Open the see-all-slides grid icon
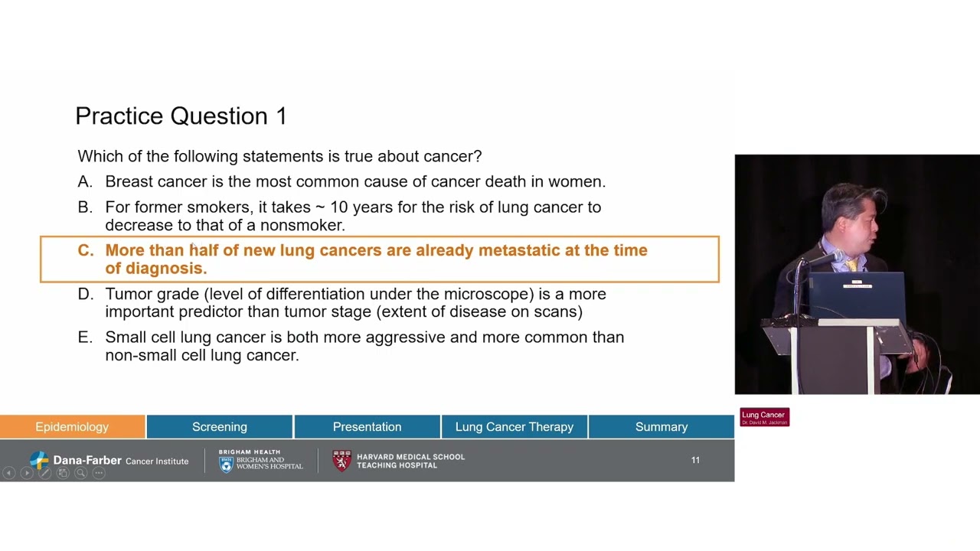980x551 pixels. pyautogui.click(x=63, y=473)
